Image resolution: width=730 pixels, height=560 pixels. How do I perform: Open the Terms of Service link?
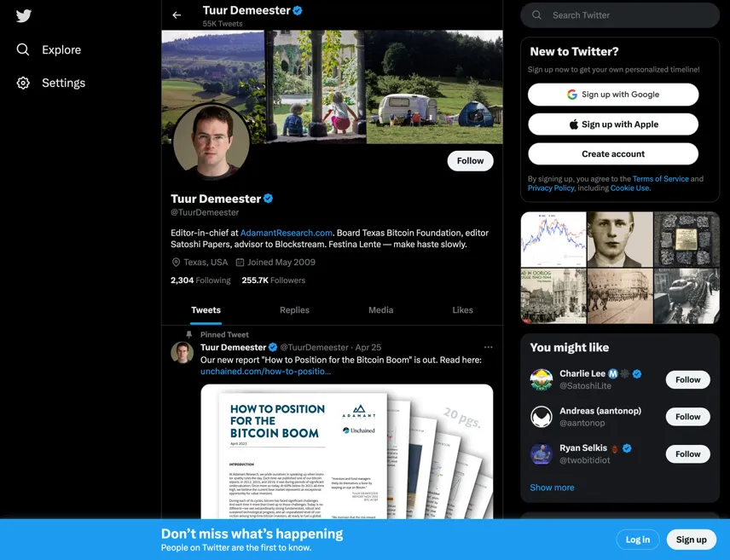click(660, 179)
